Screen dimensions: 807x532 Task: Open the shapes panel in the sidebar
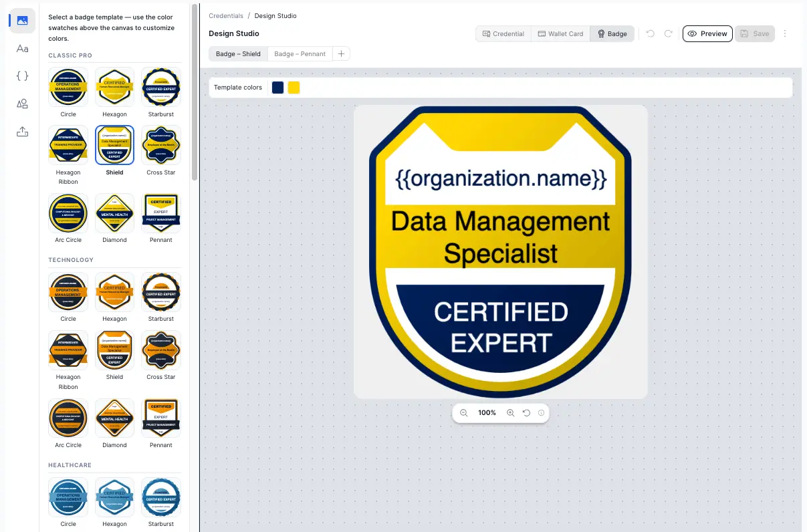tap(22, 104)
